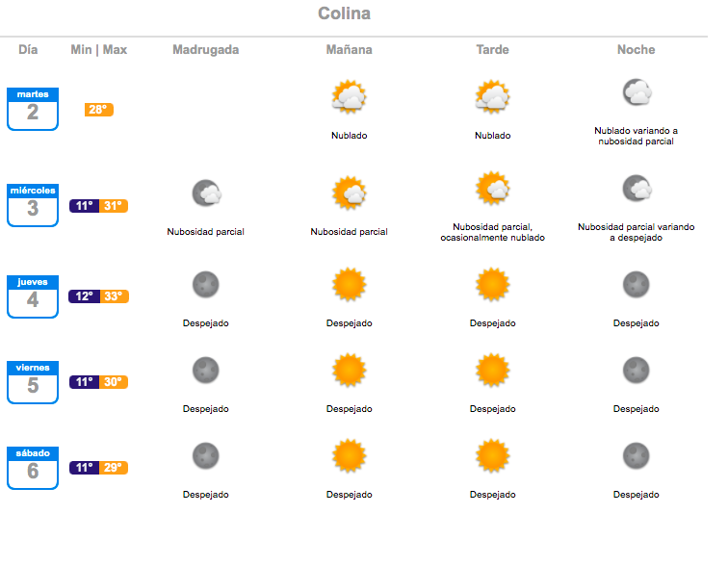The width and height of the screenshot is (728, 565).
Task: Click Friday night clear moon icon
Action: 637,370
